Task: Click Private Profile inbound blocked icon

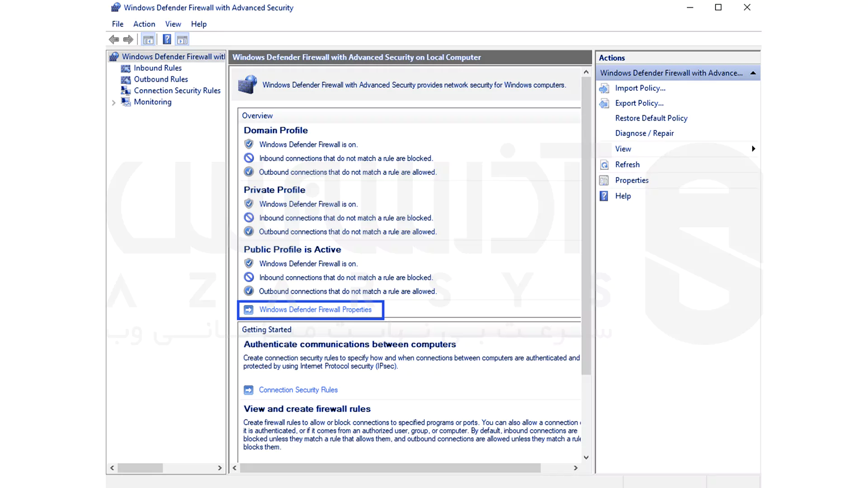Action: click(x=249, y=218)
